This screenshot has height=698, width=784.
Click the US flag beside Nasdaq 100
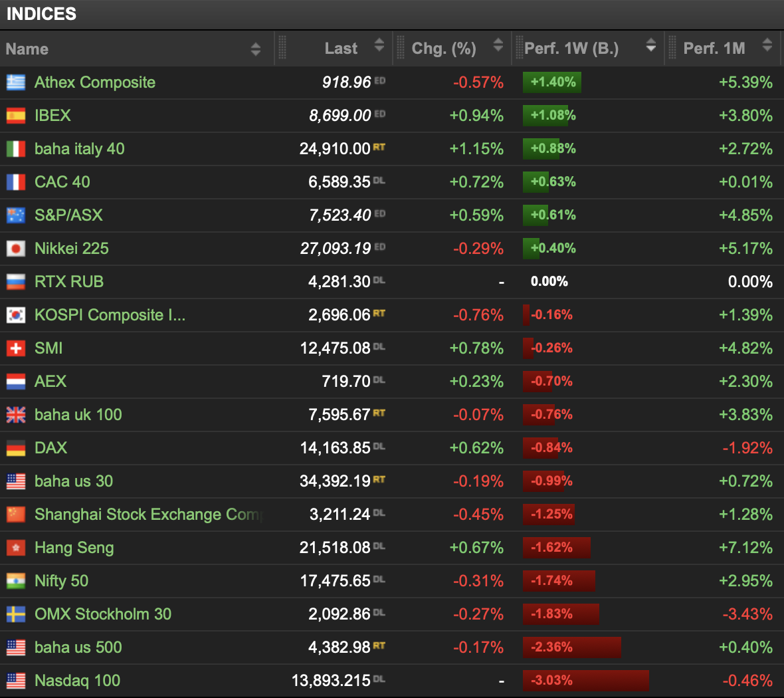click(x=16, y=681)
